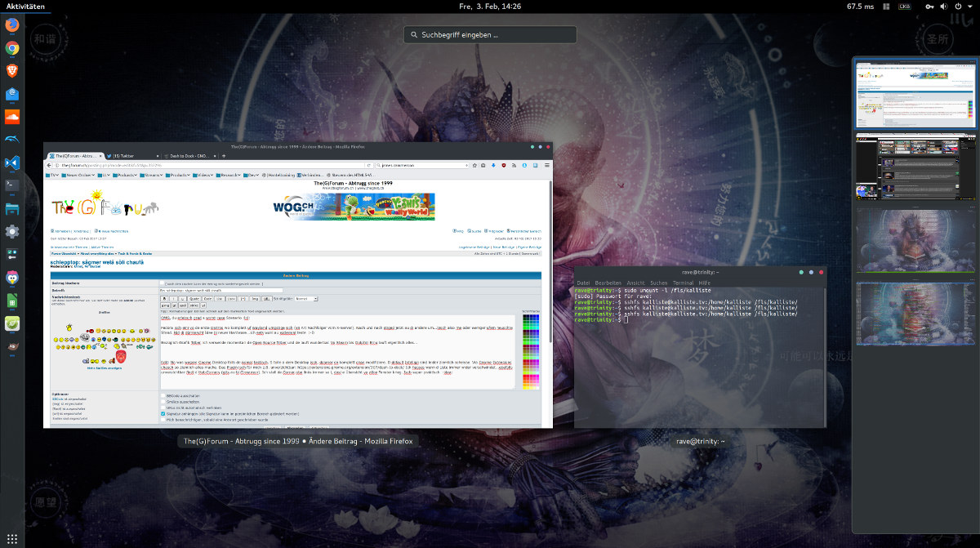Open Settings gear icon in the dock
The width and height of the screenshot is (980, 548).
coord(12,232)
